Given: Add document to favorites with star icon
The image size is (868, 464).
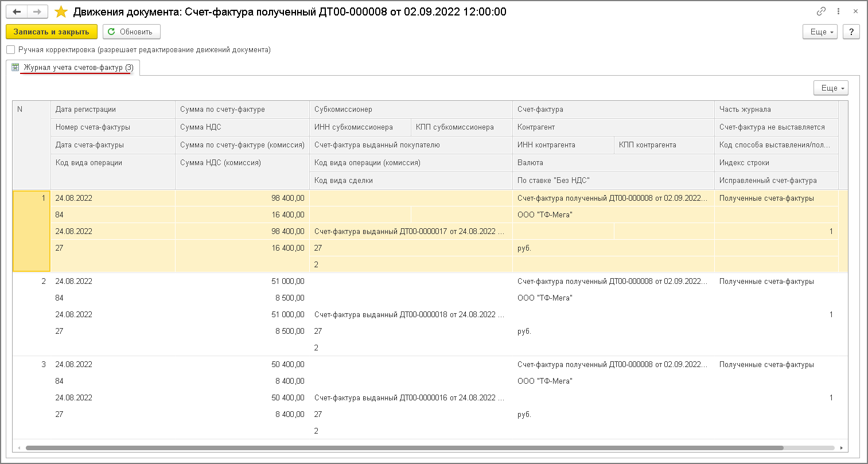Looking at the screenshot, I should coord(61,11).
